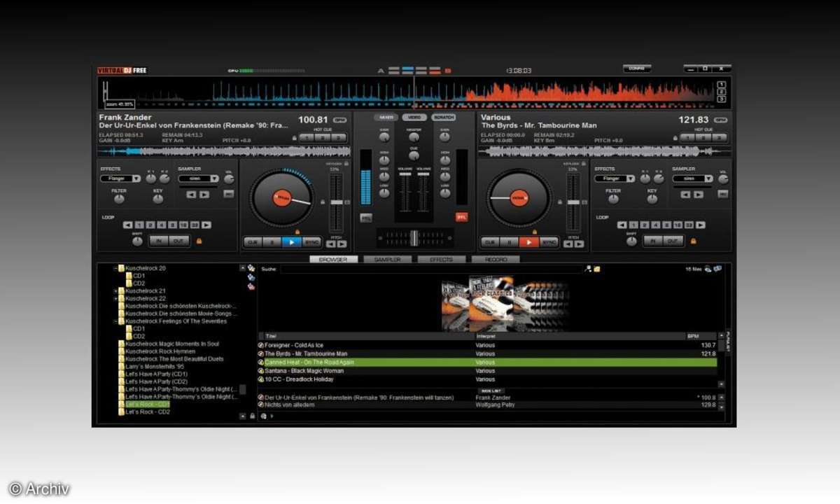Select the Let's Rock - CD2 folder

(147, 412)
